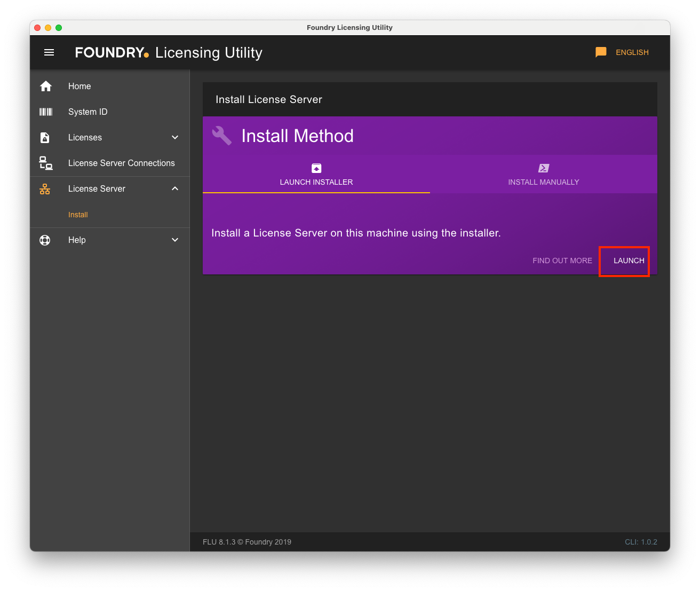Click the wrench icon in Install Method banner
Viewport: 700px width, 591px height.
(x=221, y=135)
